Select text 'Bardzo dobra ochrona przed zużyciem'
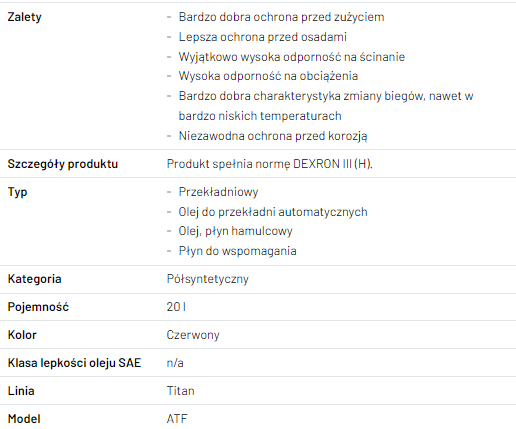This screenshot has height=429, width=516. click(281, 17)
